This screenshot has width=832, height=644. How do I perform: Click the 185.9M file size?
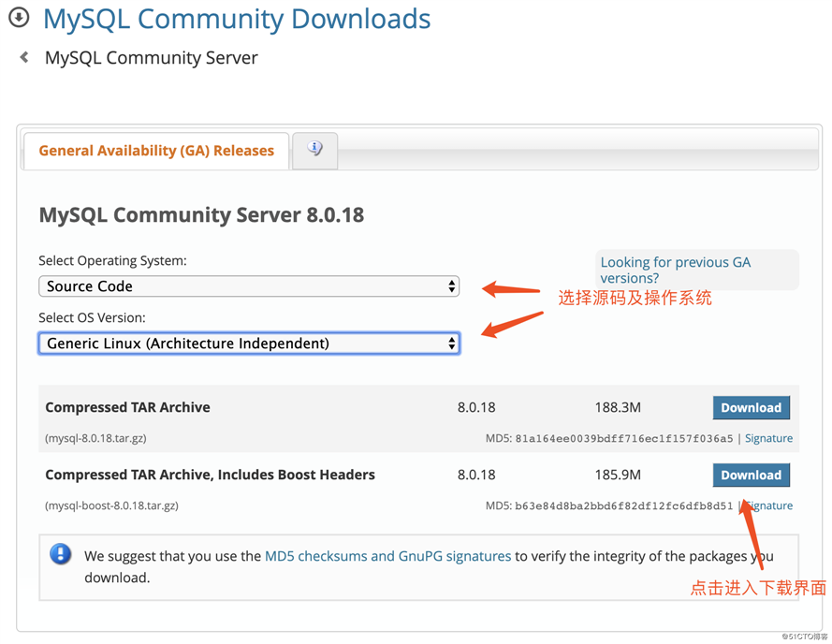[x=618, y=475]
